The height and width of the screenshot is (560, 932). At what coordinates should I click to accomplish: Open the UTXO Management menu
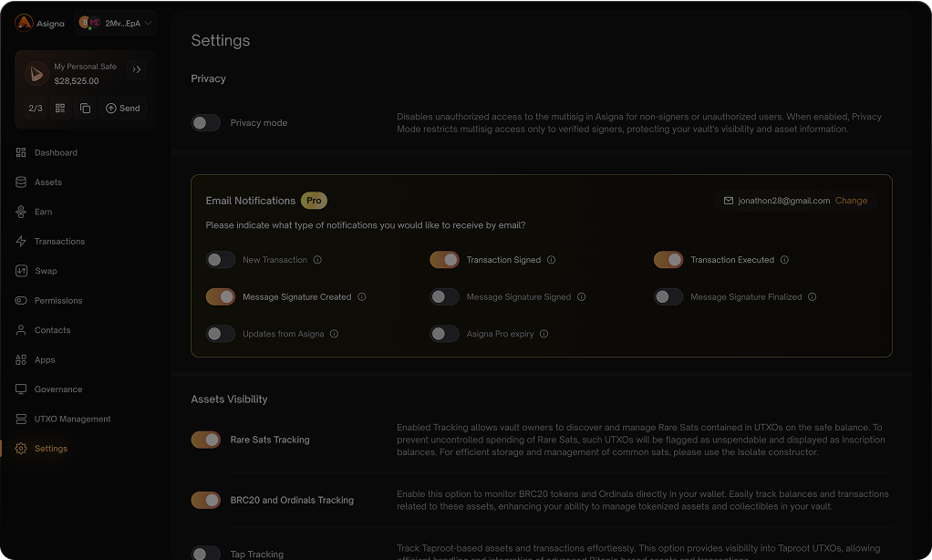point(72,419)
